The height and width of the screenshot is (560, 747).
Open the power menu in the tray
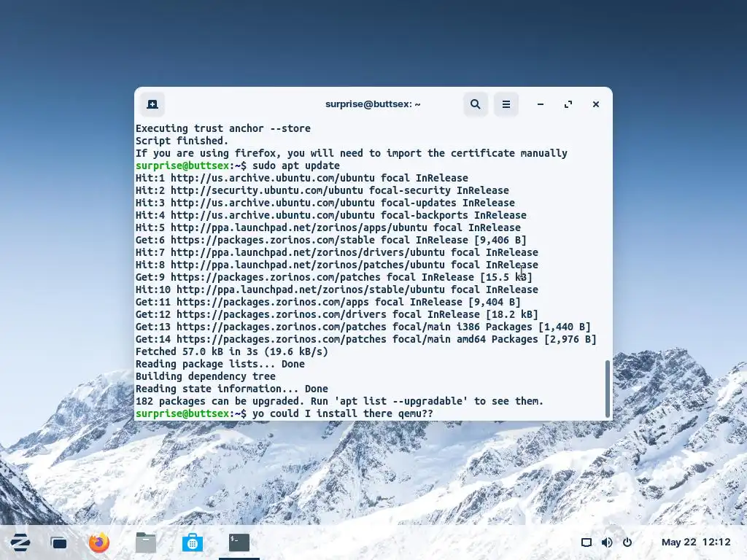coord(627,542)
